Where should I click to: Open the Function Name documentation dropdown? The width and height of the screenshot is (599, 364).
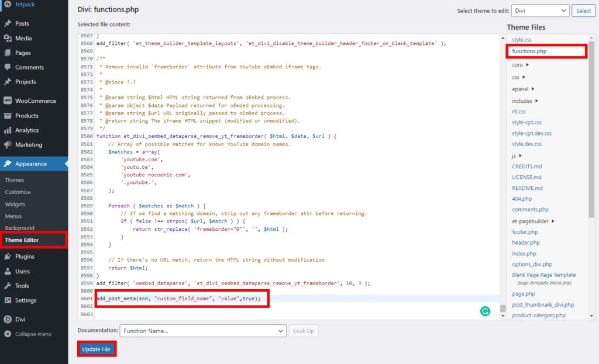coord(203,331)
